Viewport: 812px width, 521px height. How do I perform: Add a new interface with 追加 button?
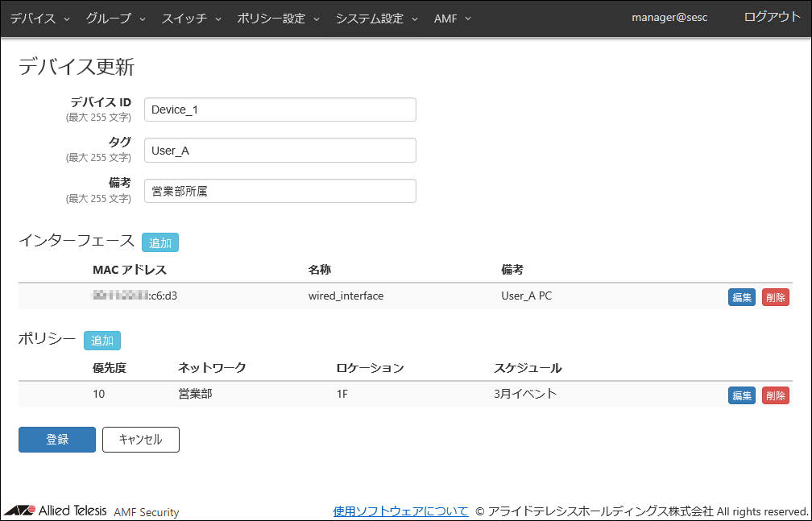pyautogui.click(x=159, y=242)
